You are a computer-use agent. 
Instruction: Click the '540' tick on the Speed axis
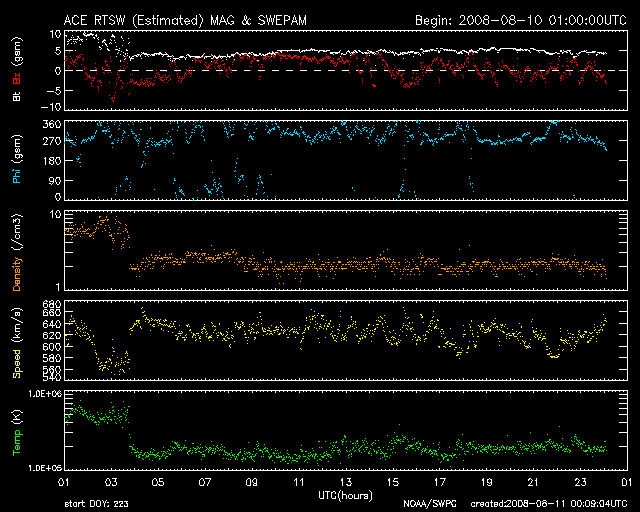click(52, 377)
